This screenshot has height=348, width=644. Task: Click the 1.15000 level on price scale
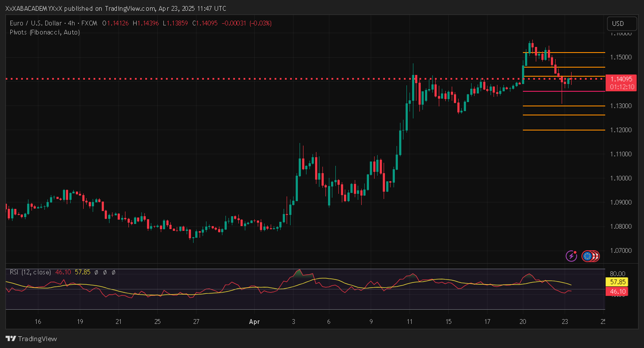click(621, 58)
